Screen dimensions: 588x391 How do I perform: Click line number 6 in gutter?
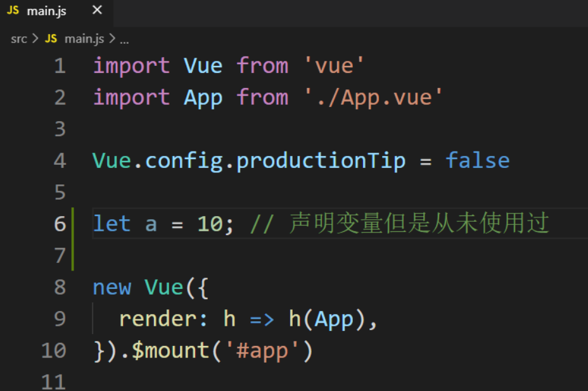tap(60, 224)
